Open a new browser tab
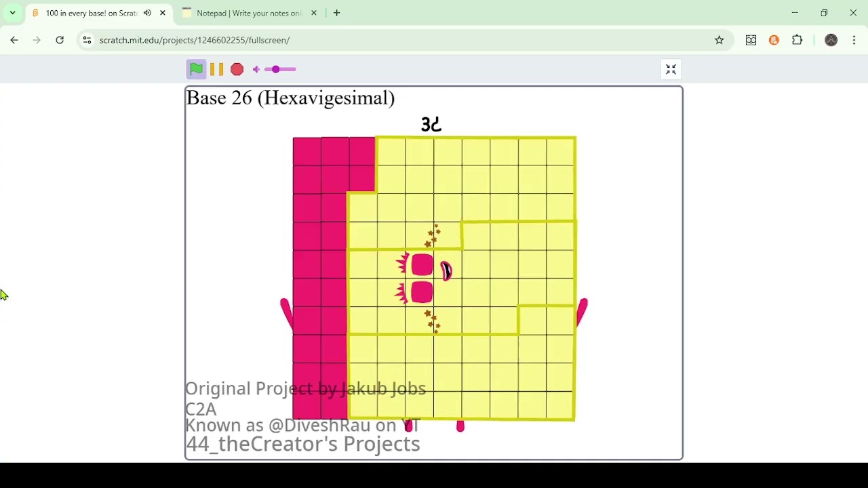This screenshot has width=868, height=488. click(337, 13)
